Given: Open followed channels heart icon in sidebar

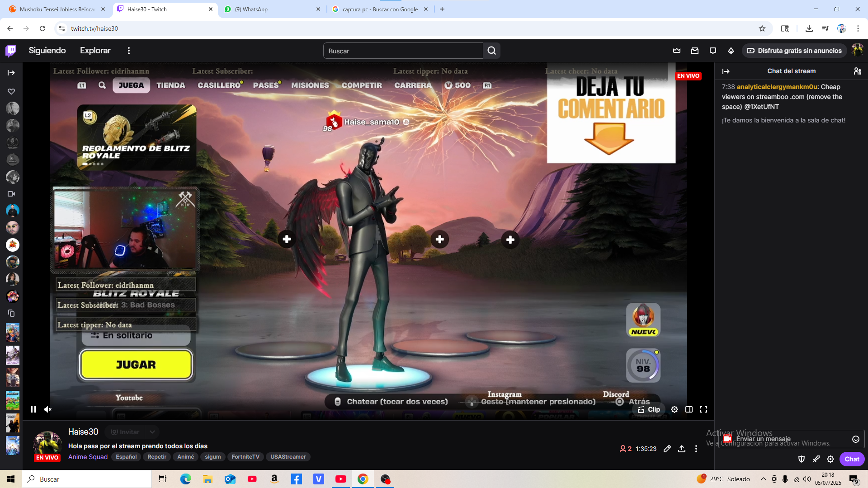Looking at the screenshot, I should pos(11,91).
